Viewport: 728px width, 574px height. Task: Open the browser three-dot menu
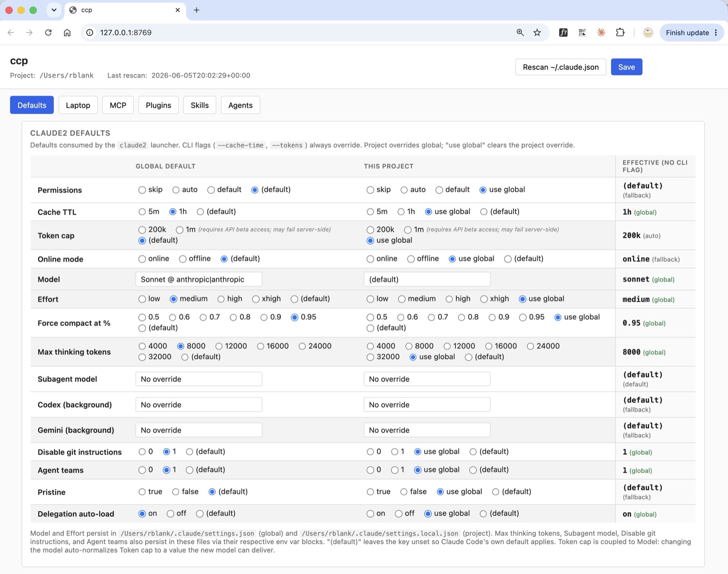tap(716, 33)
